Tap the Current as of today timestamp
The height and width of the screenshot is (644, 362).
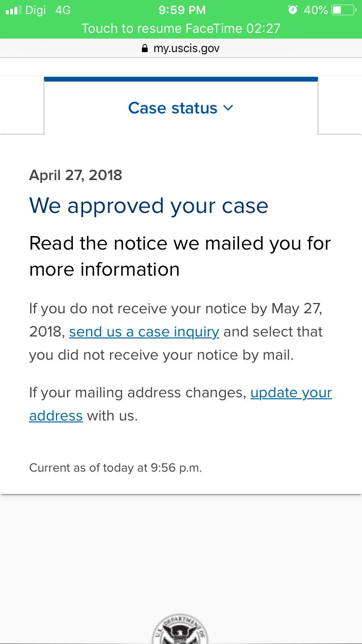pos(115,468)
